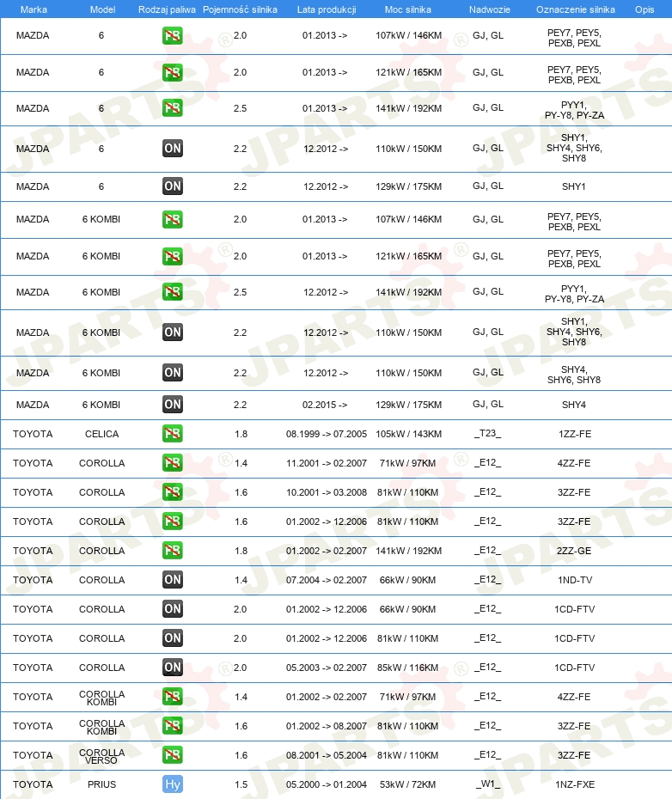
Task: Click petrol icon for Corolla 1.6 10.2001 row
Action: [173, 492]
